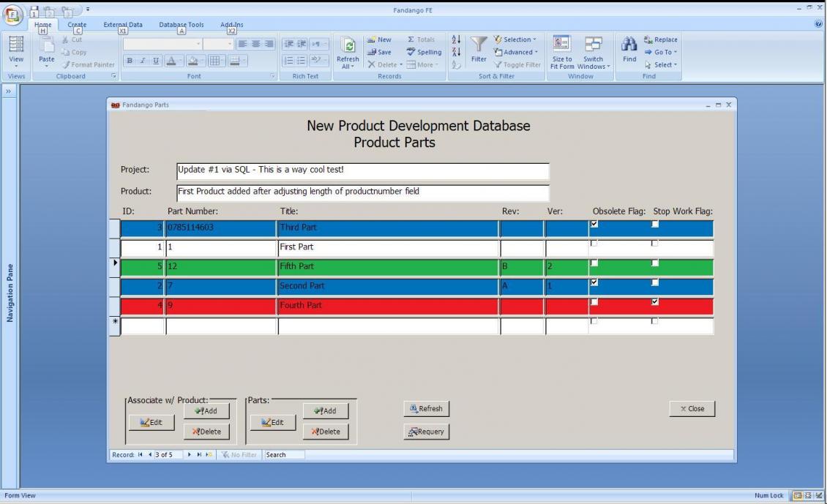Center align the text

[x=256, y=44]
